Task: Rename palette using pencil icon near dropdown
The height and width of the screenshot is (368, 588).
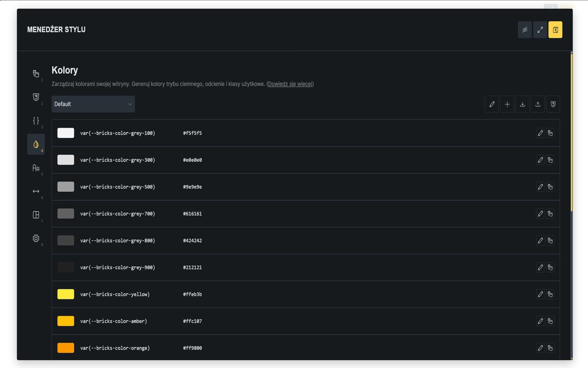Action: [492, 104]
